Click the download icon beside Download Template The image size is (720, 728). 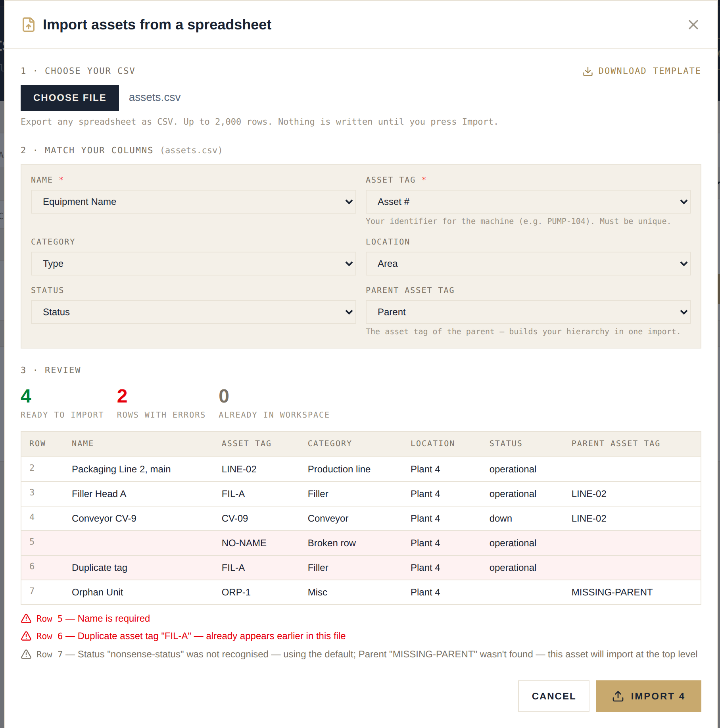[588, 71]
